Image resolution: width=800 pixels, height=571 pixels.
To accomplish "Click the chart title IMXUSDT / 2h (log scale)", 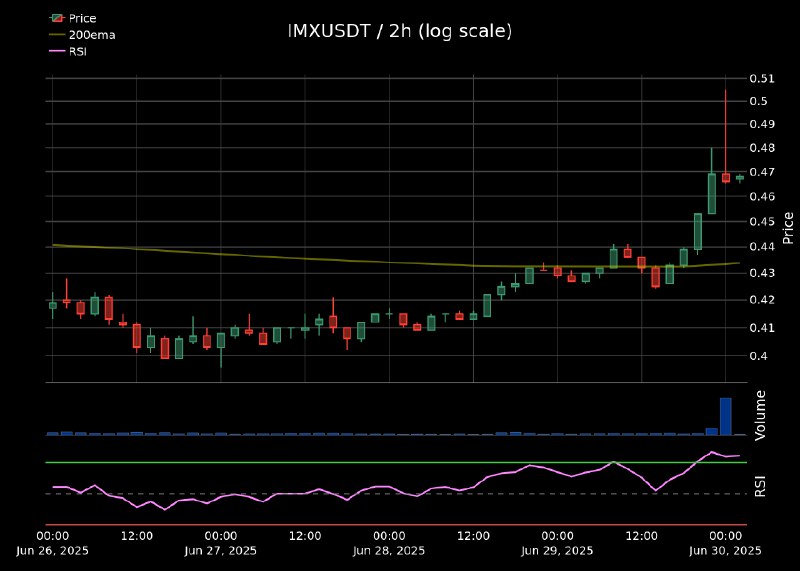I will point(400,32).
